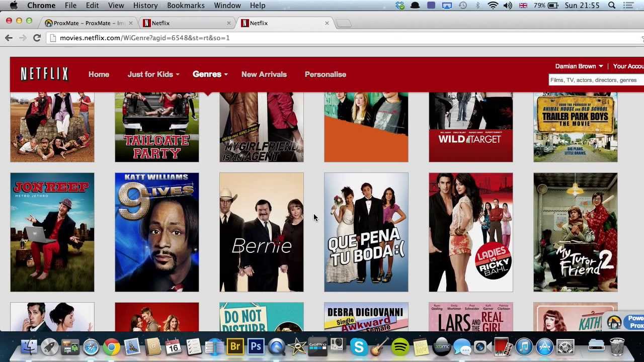Close the active Netflix tab
Screen dimensions: 644x362
(x=327, y=23)
